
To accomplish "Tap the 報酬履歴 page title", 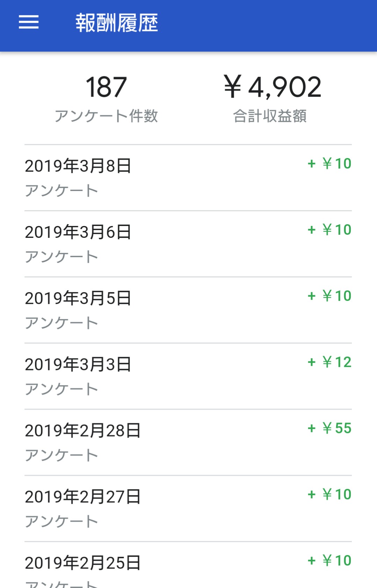I will pos(117,23).
